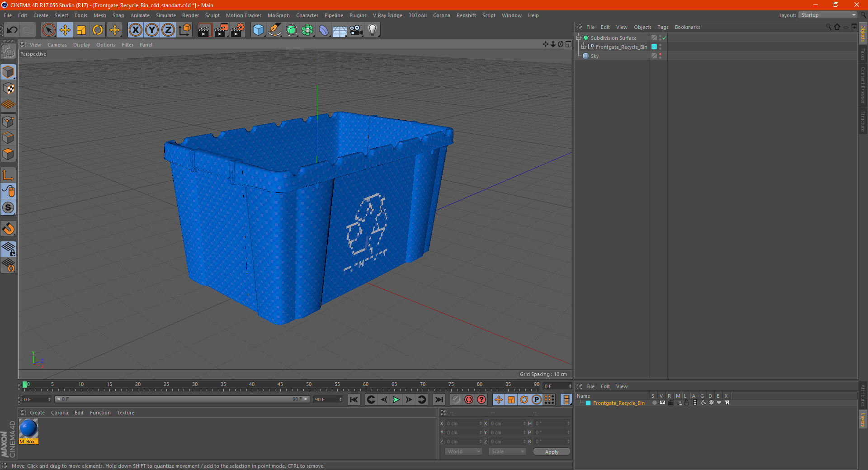868x470 pixels.
Task: Activate the Rotate tool icon
Action: tap(98, 30)
